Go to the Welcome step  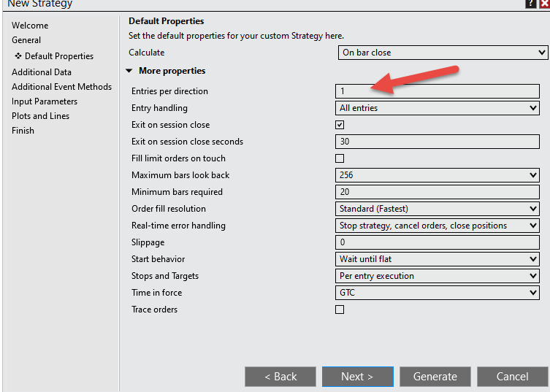30,26
